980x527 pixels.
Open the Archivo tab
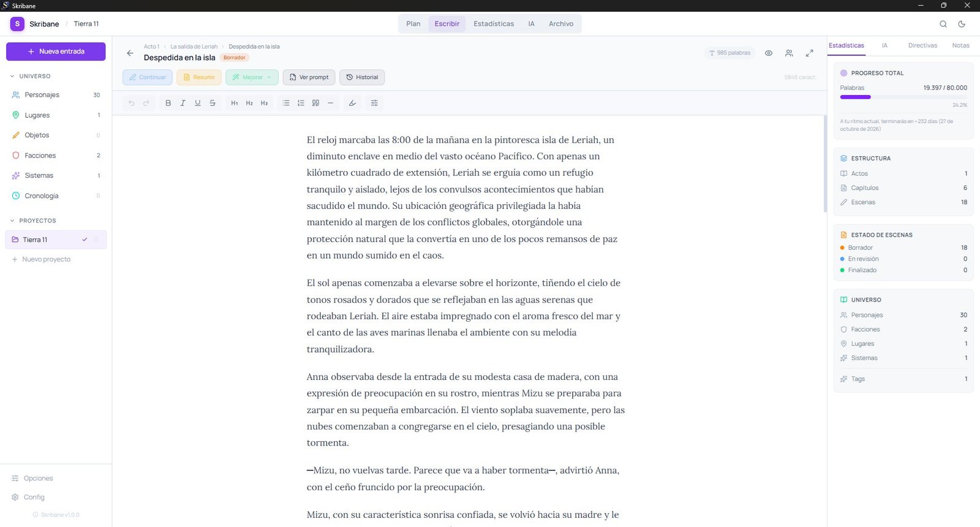pyautogui.click(x=561, y=24)
